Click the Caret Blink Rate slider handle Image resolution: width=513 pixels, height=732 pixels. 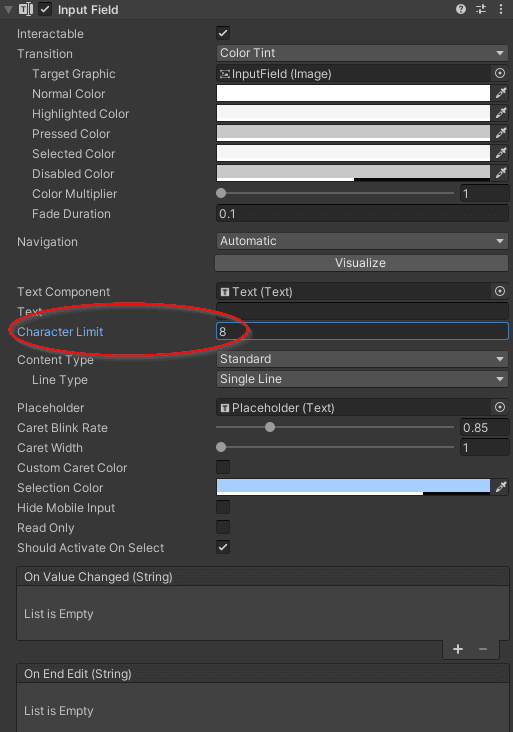(x=270, y=427)
